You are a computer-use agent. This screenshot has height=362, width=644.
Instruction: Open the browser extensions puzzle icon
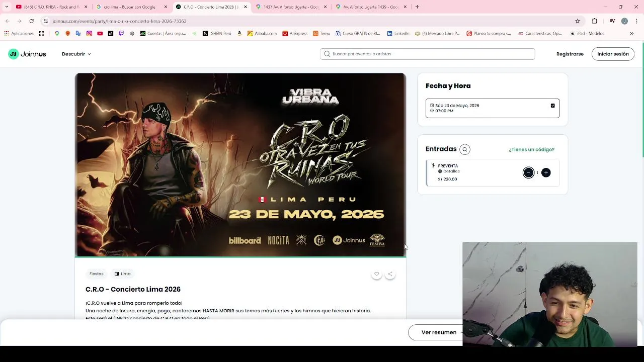coord(595,21)
